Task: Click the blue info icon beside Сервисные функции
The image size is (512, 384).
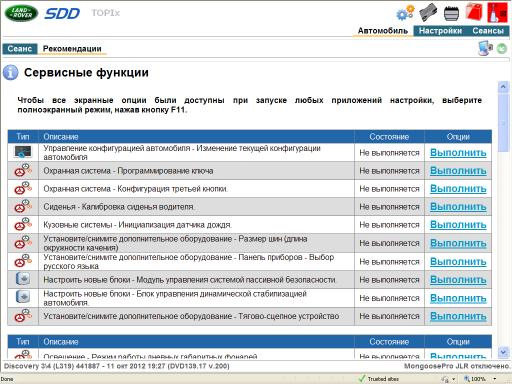Action: click(x=11, y=72)
